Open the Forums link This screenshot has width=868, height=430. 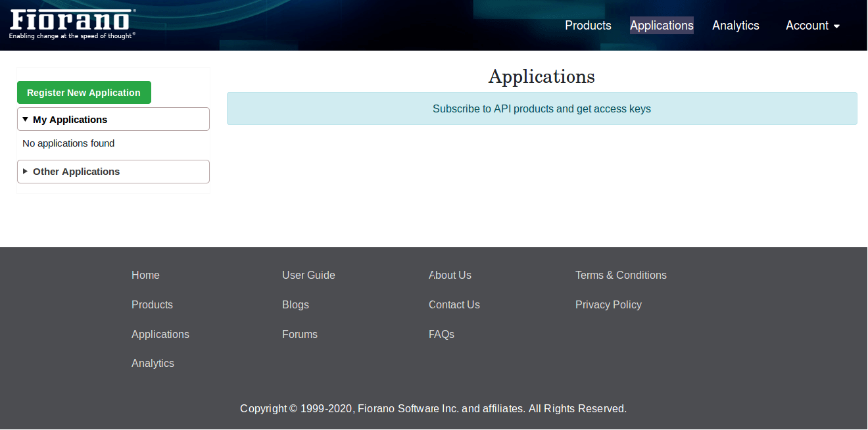point(299,335)
